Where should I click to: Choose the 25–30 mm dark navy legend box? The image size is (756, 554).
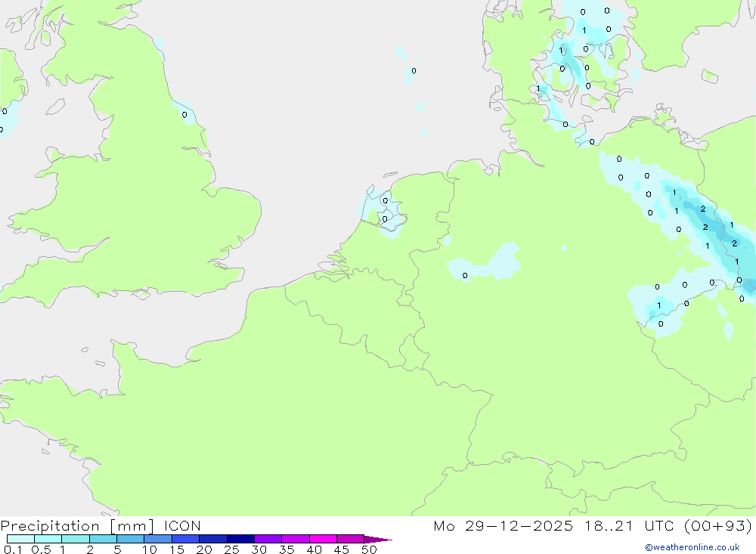click(240, 539)
